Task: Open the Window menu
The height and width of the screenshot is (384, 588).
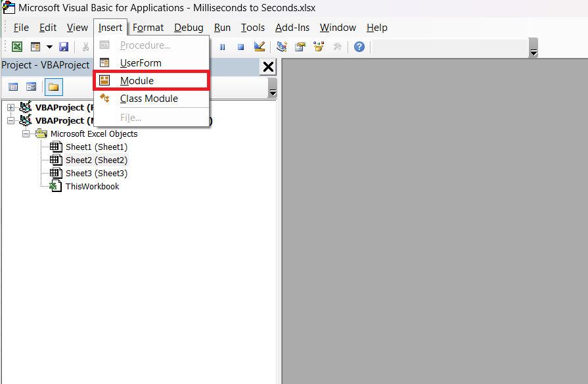Action: tap(338, 28)
